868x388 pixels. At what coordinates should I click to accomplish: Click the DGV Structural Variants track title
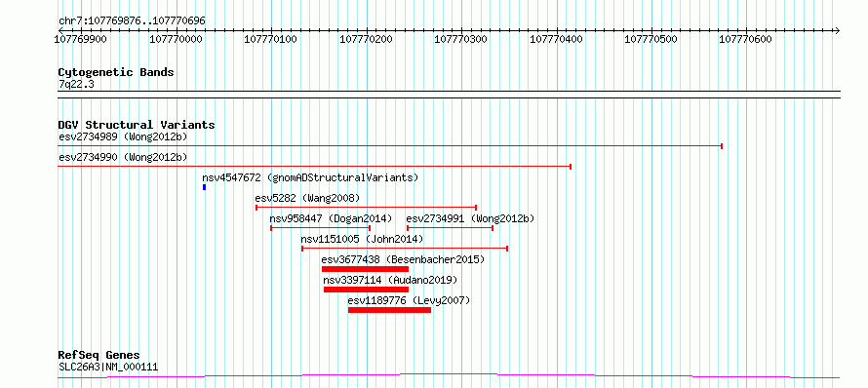click(137, 125)
